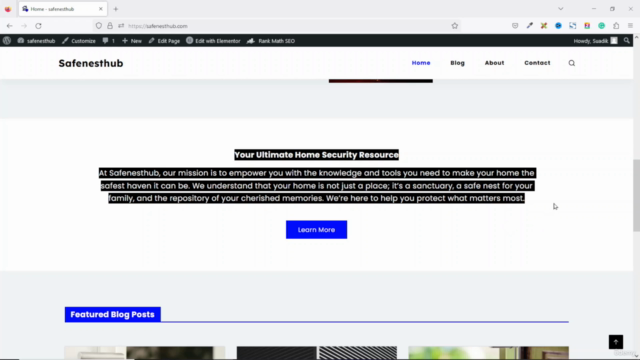Open the Contact navigation link
This screenshot has height=360, width=640.
537,63
